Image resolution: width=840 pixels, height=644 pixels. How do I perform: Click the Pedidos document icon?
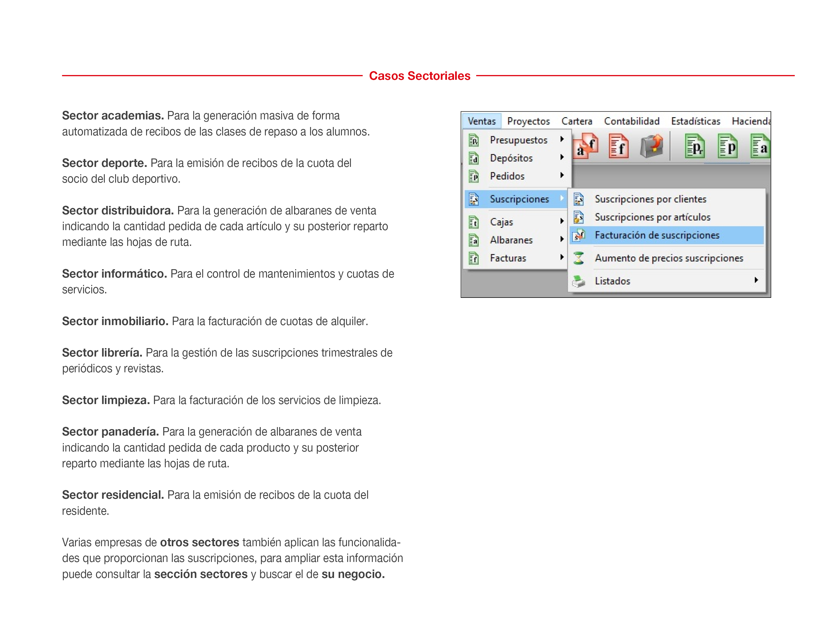click(x=474, y=176)
